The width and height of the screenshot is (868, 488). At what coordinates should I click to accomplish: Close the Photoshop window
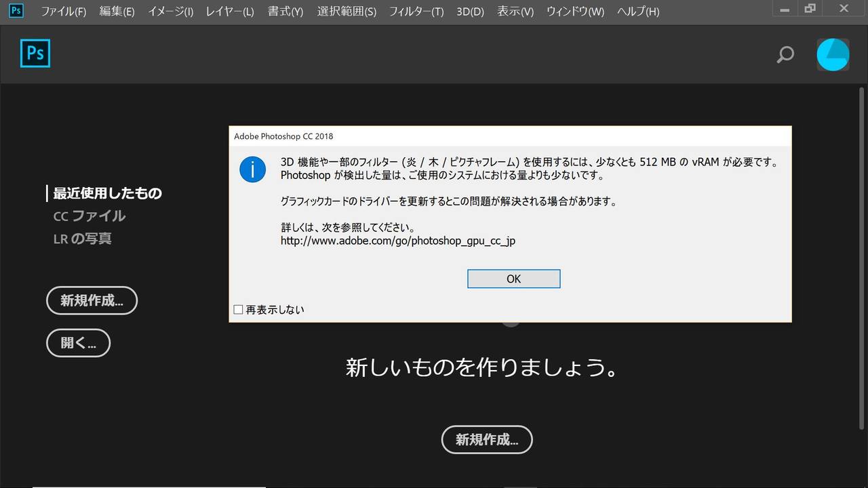(x=844, y=9)
